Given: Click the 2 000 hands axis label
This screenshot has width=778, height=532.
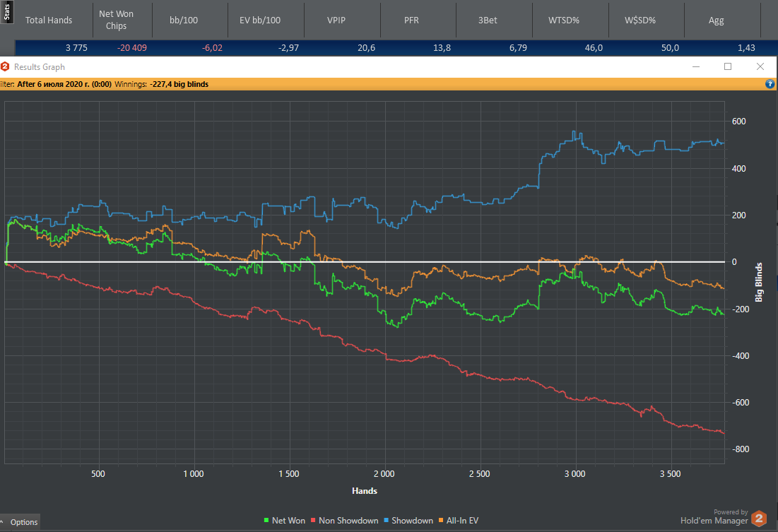Looking at the screenshot, I should (384, 474).
